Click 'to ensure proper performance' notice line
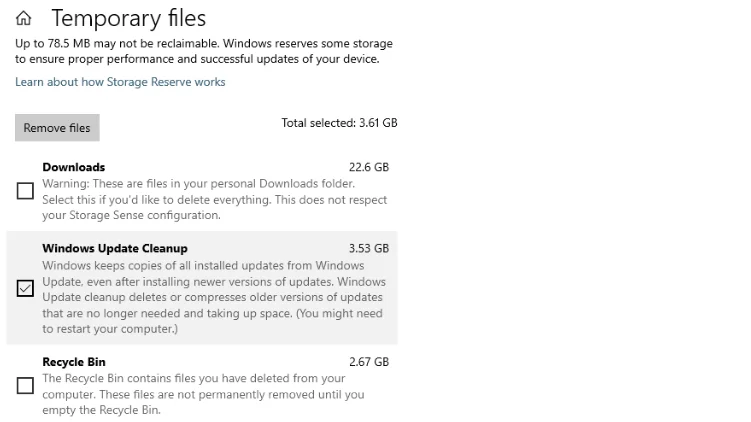The height and width of the screenshot is (422, 751). pyautogui.click(x=197, y=59)
